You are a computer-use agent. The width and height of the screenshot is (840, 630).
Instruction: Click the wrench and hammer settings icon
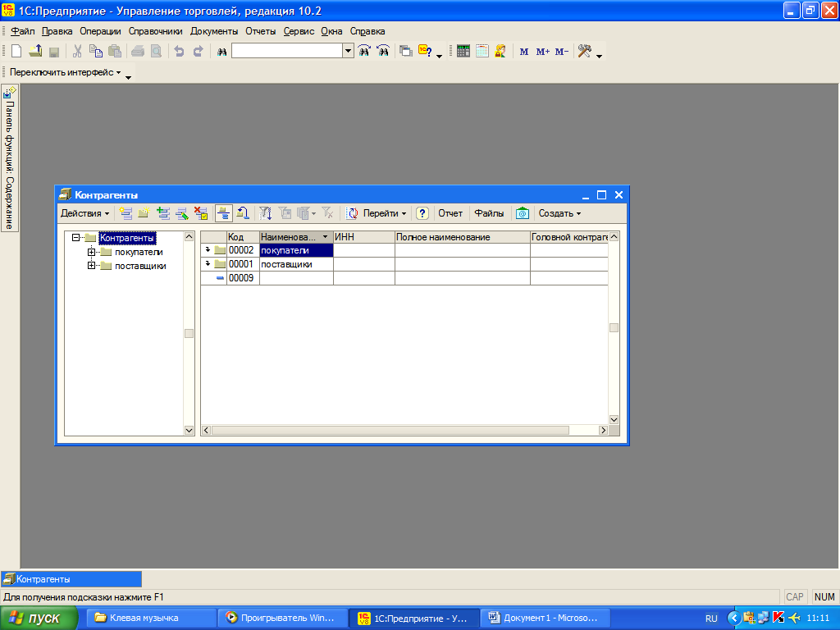click(584, 52)
